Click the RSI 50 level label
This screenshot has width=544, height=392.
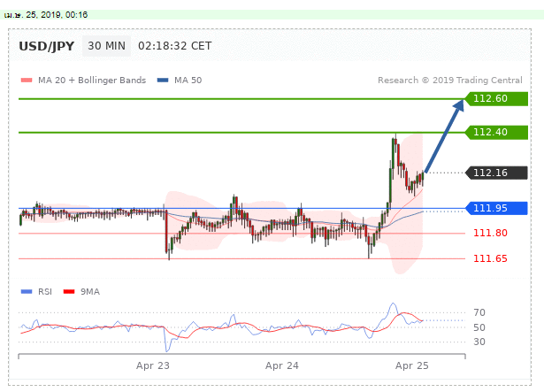(479, 327)
